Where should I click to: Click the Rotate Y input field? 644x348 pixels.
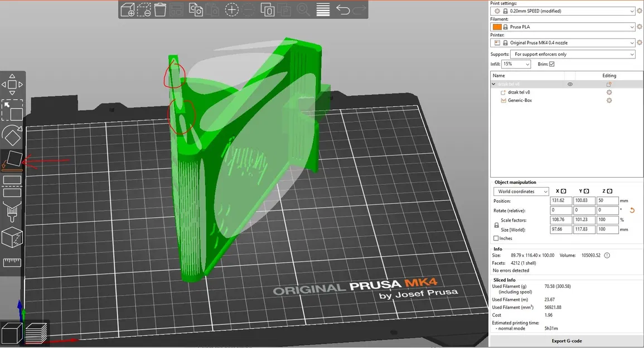584,210
